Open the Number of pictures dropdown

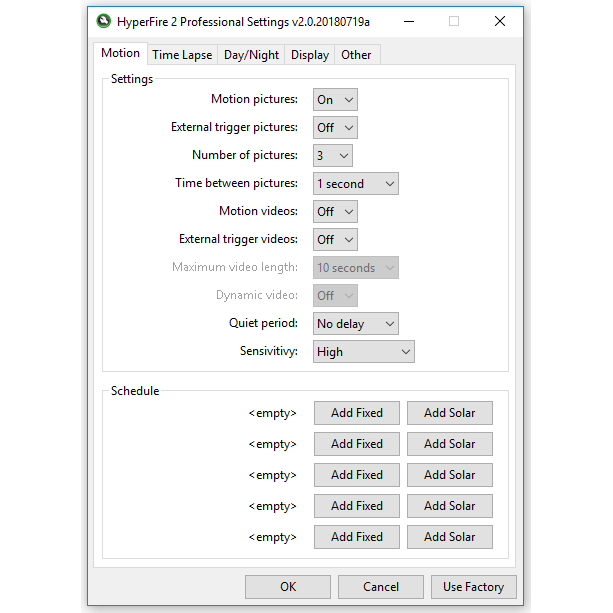click(333, 156)
